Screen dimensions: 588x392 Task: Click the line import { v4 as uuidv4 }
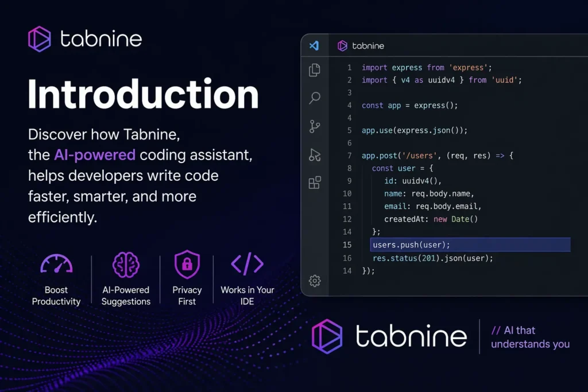pyautogui.click(x=442, y=80)
